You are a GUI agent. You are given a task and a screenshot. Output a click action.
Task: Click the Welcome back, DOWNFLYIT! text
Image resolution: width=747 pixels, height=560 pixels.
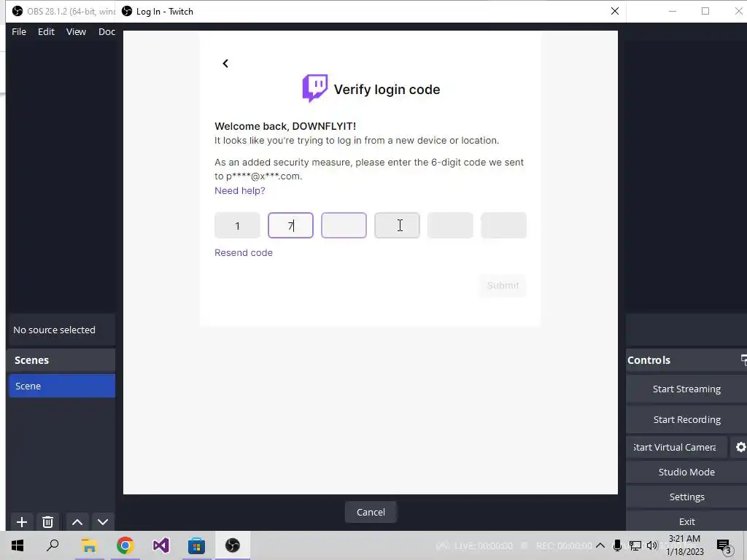coord(285,126)
